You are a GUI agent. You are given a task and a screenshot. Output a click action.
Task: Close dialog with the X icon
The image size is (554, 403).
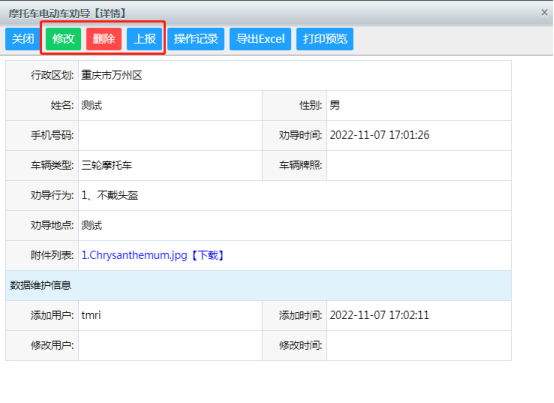[544, 13]
